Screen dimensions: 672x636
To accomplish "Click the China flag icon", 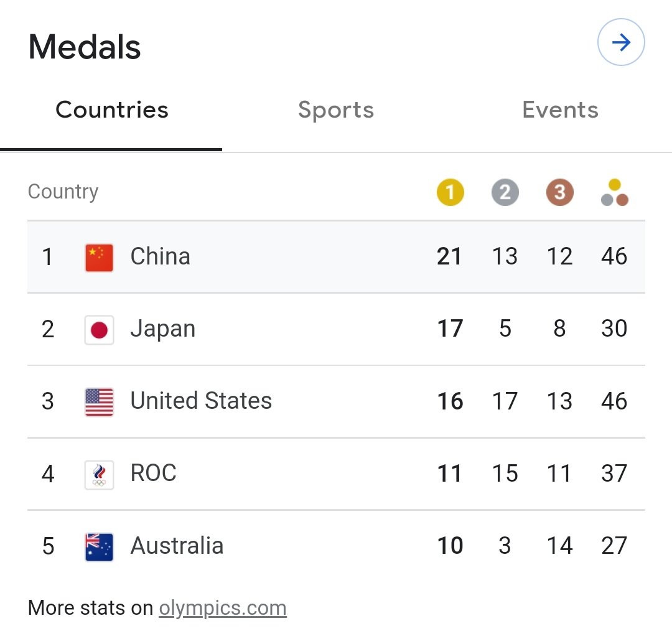I will coord(100,258).
